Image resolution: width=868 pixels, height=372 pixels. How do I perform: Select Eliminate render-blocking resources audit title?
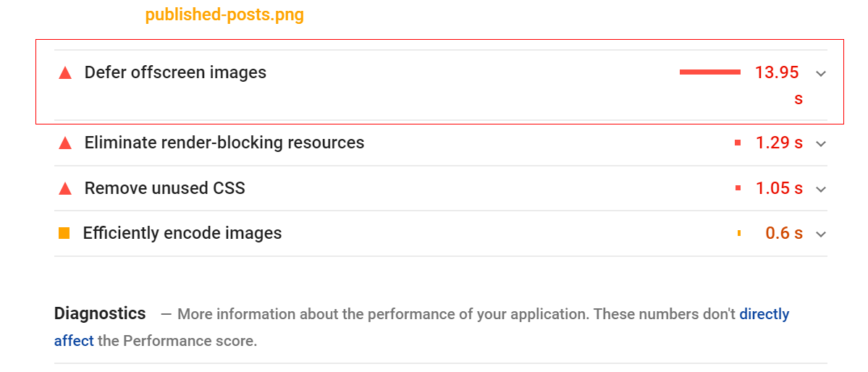pyautogui.click(x=224, y=143)
